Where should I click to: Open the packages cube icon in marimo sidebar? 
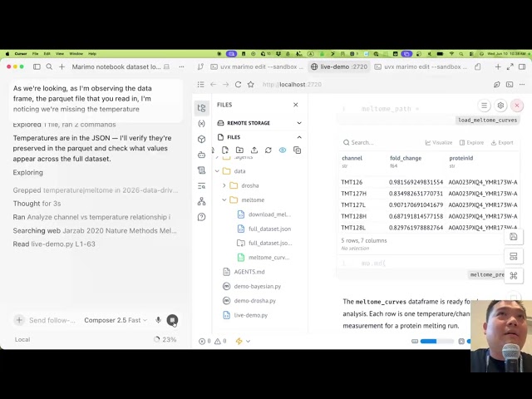pos(201,139)
